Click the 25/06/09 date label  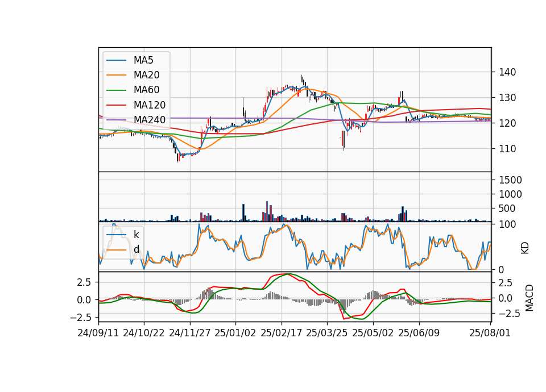point(419,333)
